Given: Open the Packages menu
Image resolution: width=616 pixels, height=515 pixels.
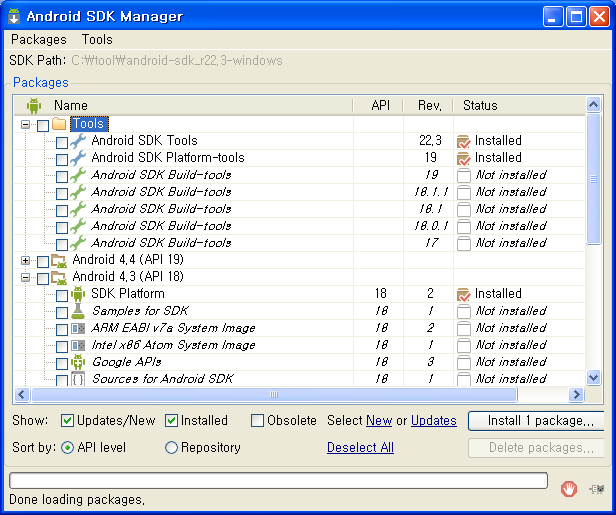Looking at the screenshot, I should click(x=38, y=39).
